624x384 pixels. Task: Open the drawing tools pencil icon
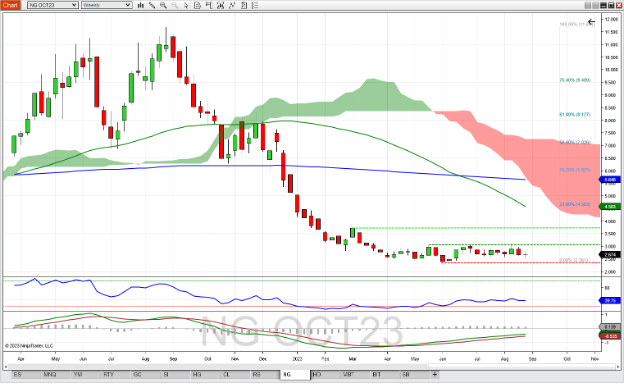[152, 5]
